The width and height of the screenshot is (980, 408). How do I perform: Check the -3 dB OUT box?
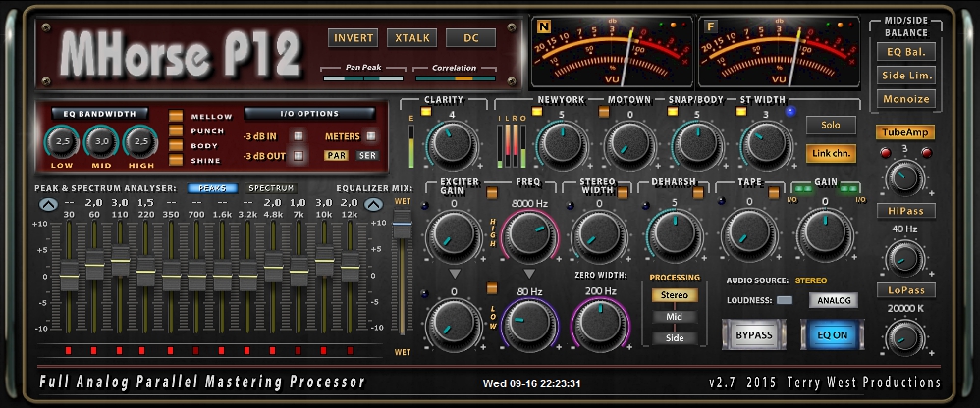[x=299, y=155]
